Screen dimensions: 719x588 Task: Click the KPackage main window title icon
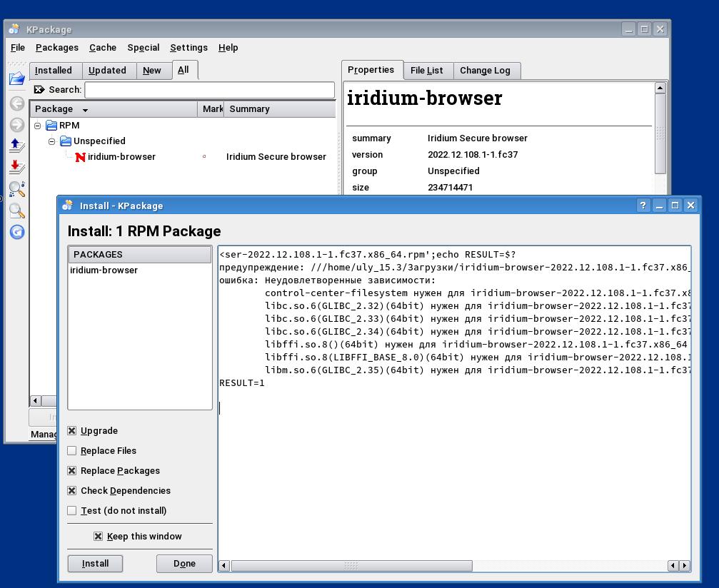pos(14,29)
